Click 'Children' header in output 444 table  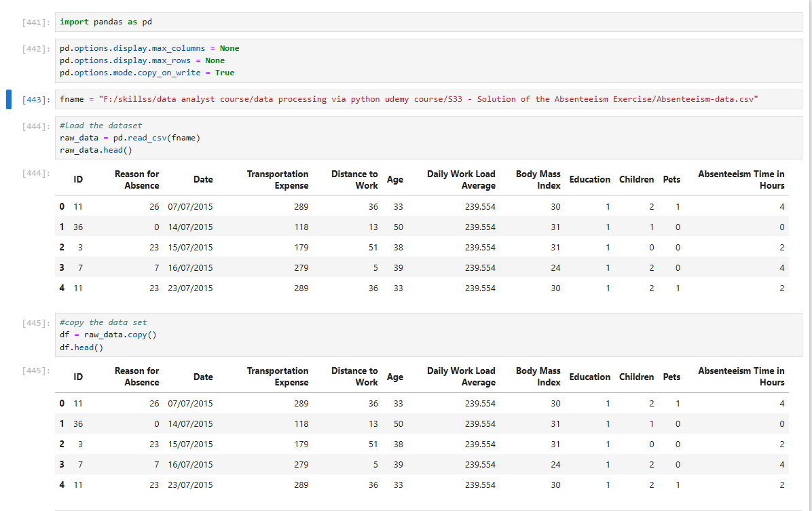pos(636,180)
